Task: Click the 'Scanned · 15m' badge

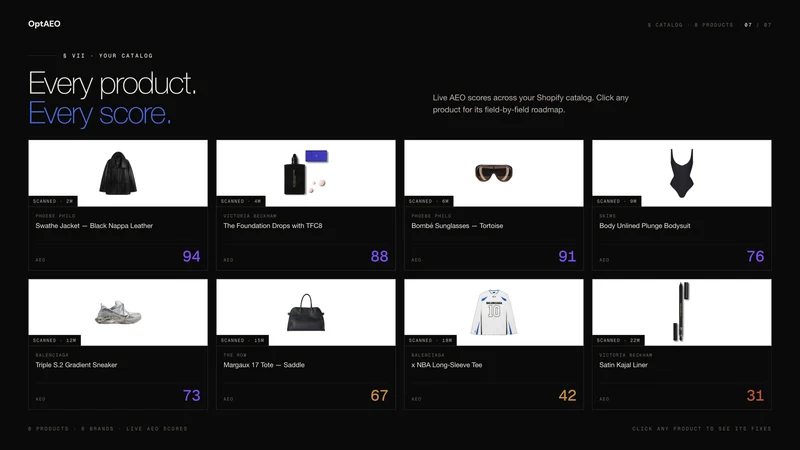Action: click(242, 340)
